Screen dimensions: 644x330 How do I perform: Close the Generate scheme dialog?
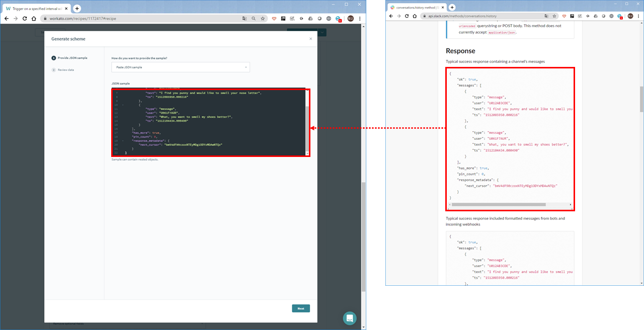(310, 39)
